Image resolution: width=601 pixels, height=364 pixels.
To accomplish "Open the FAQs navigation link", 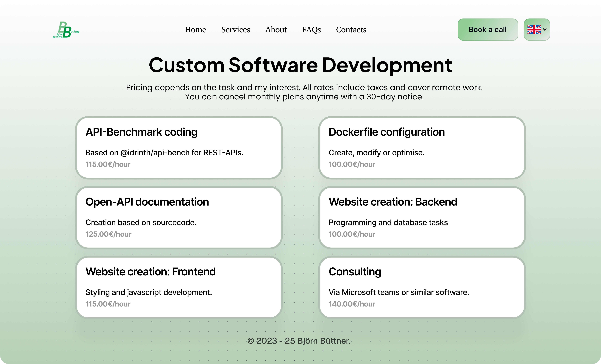I will (311, 30).
